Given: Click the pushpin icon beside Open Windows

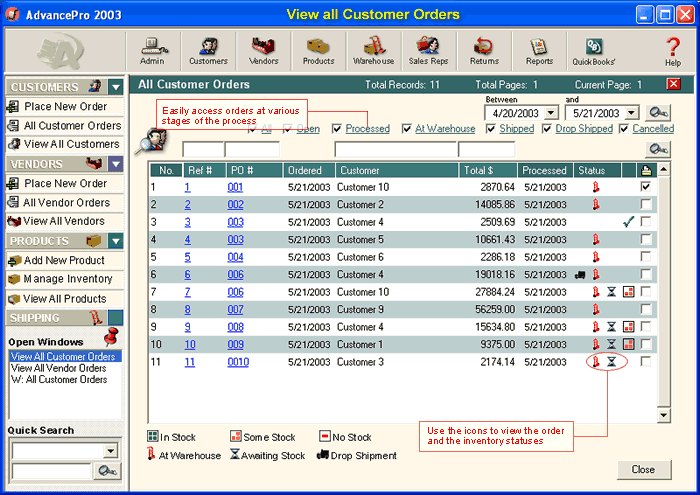Looking at the screenshot, I should click(x=111, y=337).
